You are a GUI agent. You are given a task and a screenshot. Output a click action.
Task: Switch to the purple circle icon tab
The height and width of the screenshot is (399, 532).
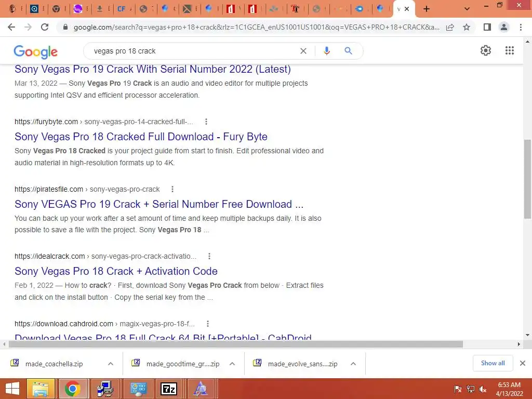click(x=78, y=9)
